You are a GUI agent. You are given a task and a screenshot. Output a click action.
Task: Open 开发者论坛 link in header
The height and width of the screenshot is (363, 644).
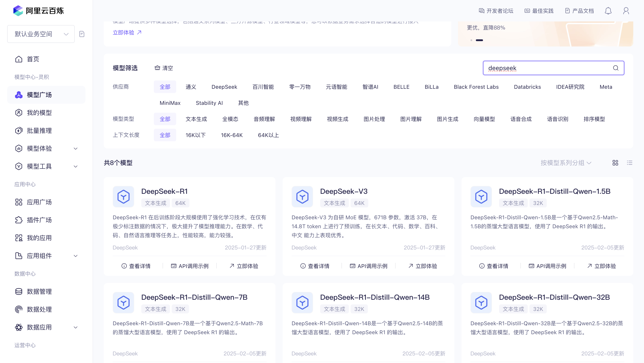click(496, 11)
